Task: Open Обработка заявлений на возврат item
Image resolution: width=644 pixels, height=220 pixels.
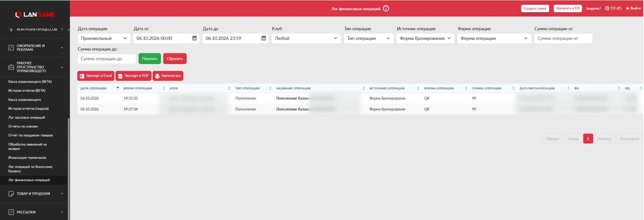Action: click(x=28, y=146)
